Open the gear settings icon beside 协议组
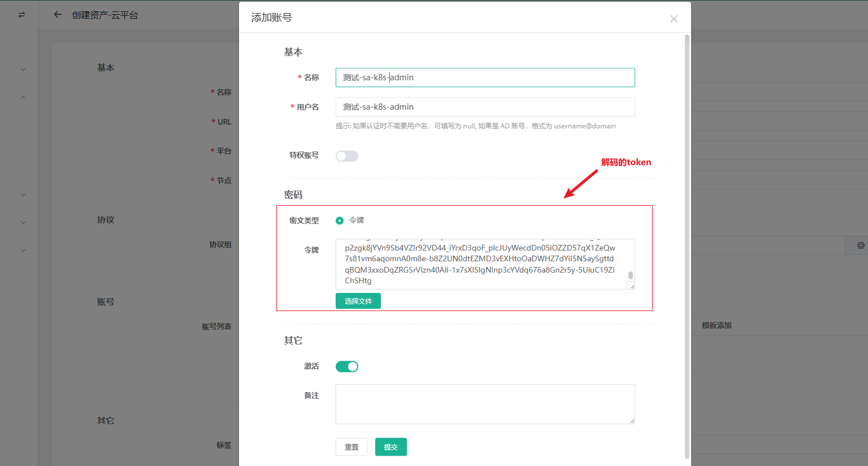The image size is (868, 466). coord(861,245)
